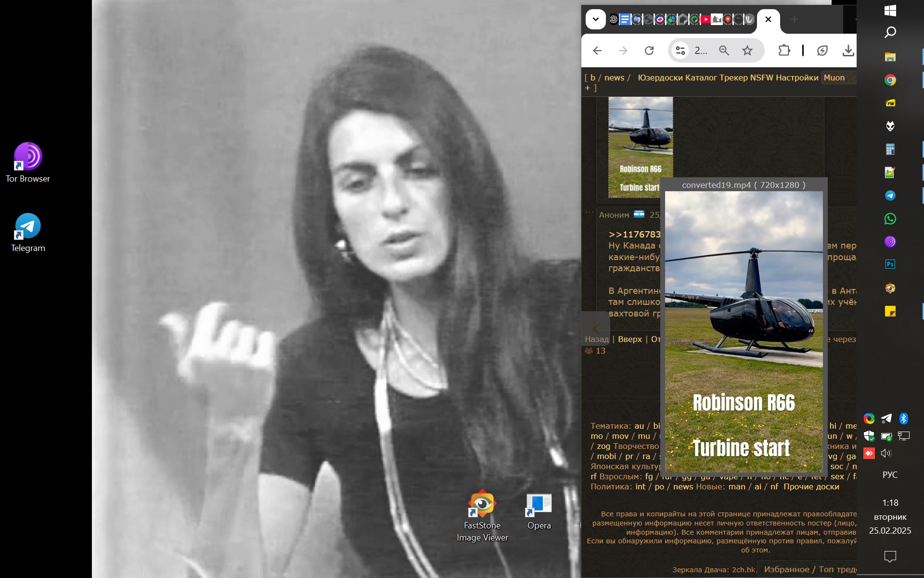
Task: Switch to the YouTube tab
Action: [705, 19]
